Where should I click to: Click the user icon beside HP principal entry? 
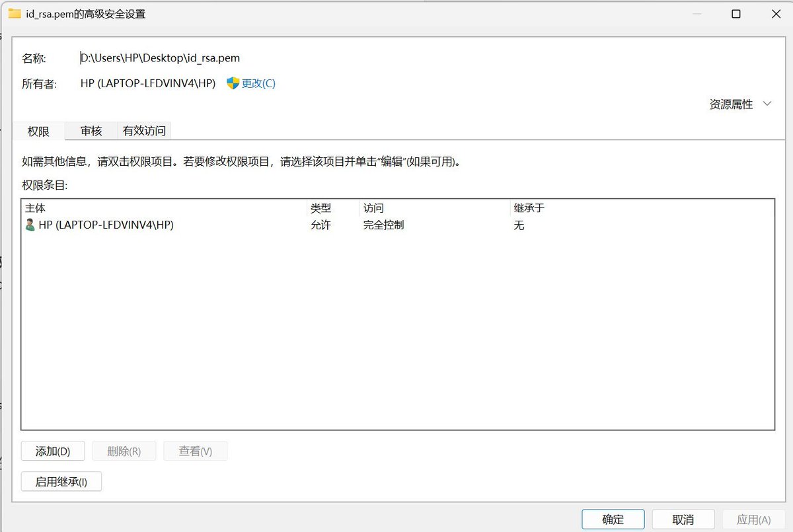(30, 225)
